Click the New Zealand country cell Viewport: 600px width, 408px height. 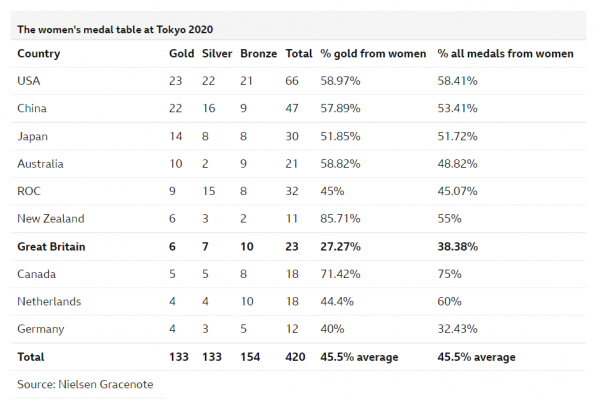pos(51,219)
